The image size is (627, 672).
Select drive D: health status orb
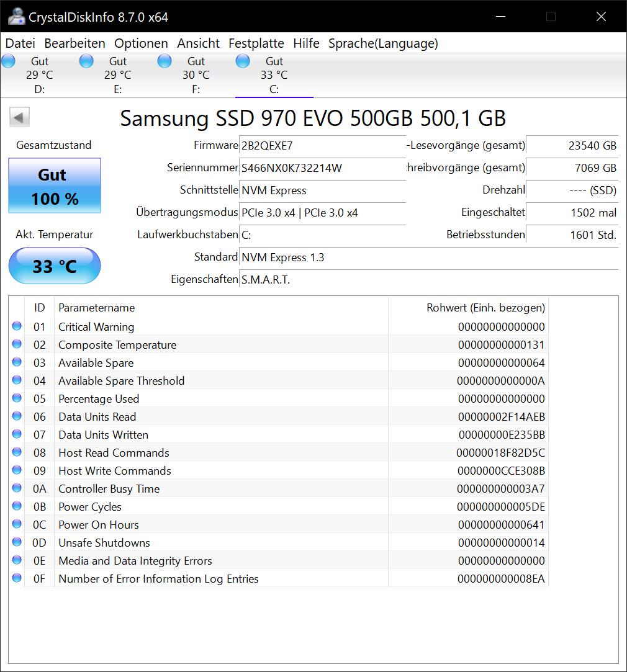(x=8, y=61)
